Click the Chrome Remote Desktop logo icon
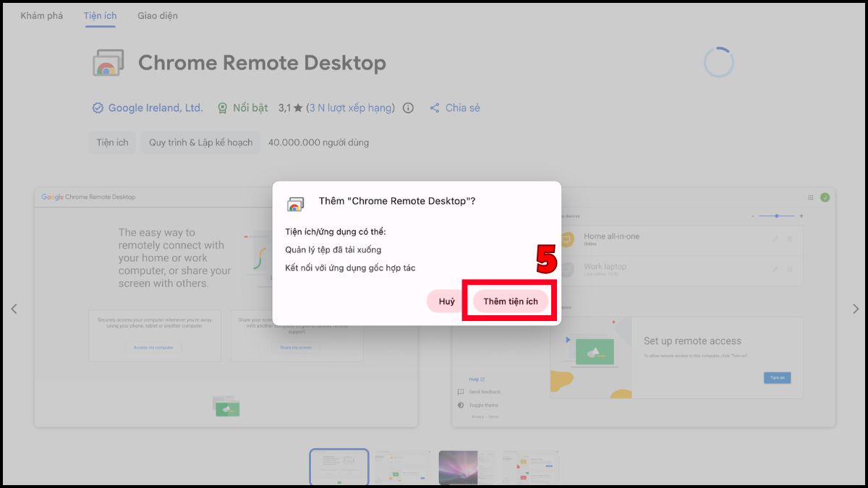The width and height of the screenshot is (868, 488). [109, 63]
